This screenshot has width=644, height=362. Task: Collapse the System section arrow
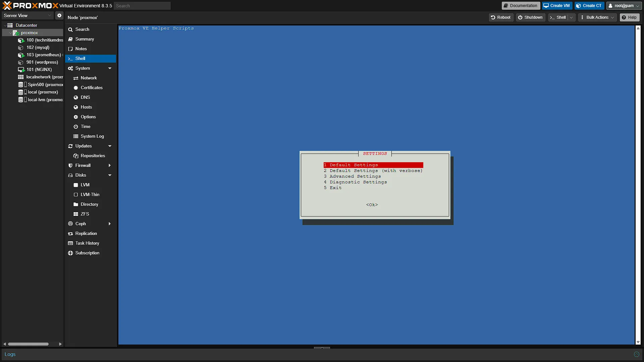[110, 68]
